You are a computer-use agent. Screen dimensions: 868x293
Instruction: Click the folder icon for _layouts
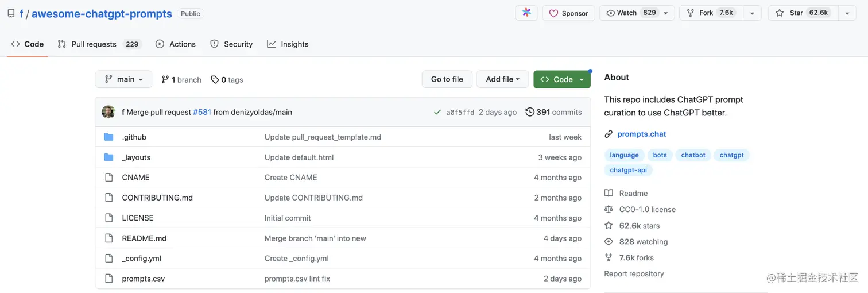click(109, 157)
